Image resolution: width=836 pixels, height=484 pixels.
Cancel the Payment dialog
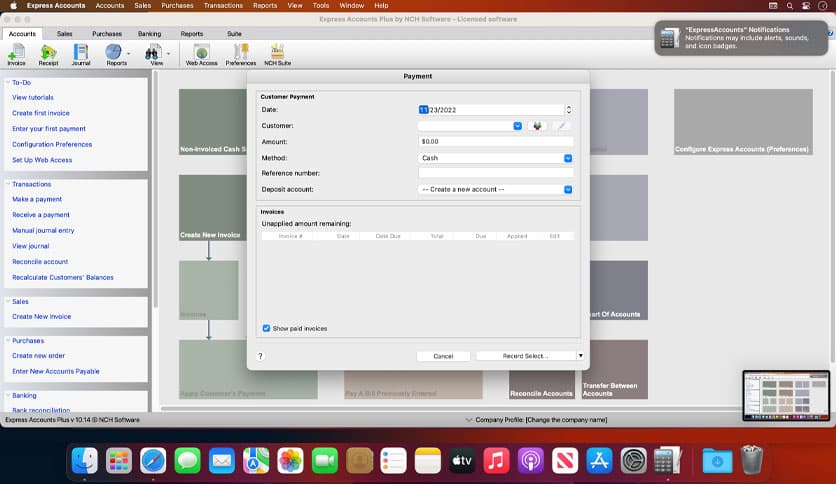tap(443, 356)
